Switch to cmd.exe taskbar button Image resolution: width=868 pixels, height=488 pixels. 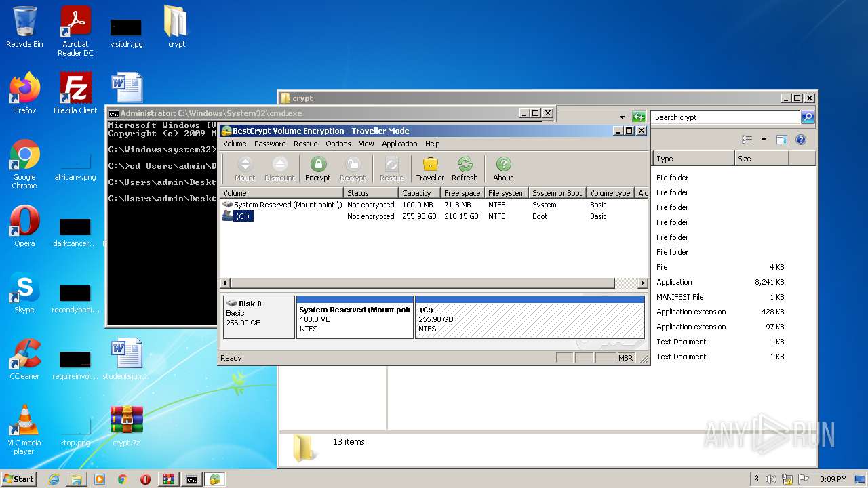pos(192,479)
